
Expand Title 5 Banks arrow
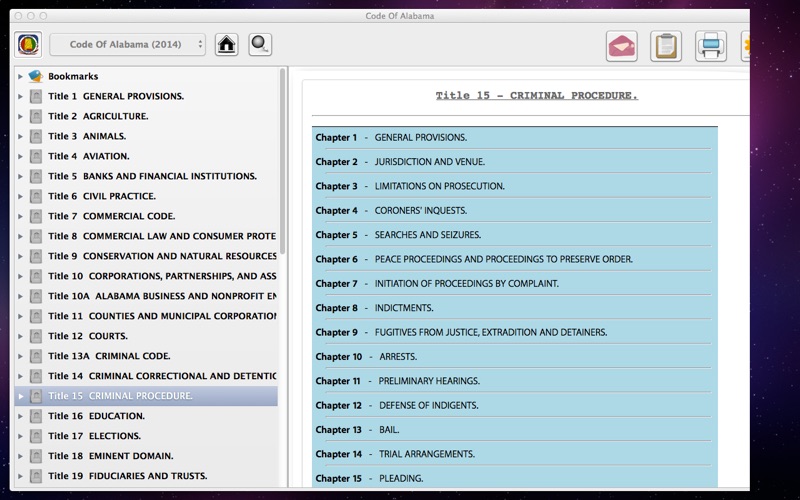pyautogui.click(x=20, y=177)
